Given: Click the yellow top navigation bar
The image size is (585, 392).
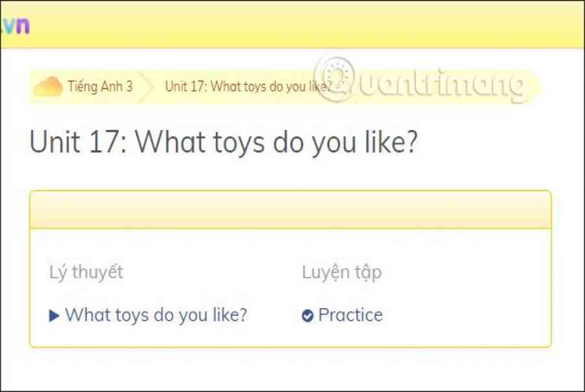Looking at the screenshot, I should tap(292, 25).
